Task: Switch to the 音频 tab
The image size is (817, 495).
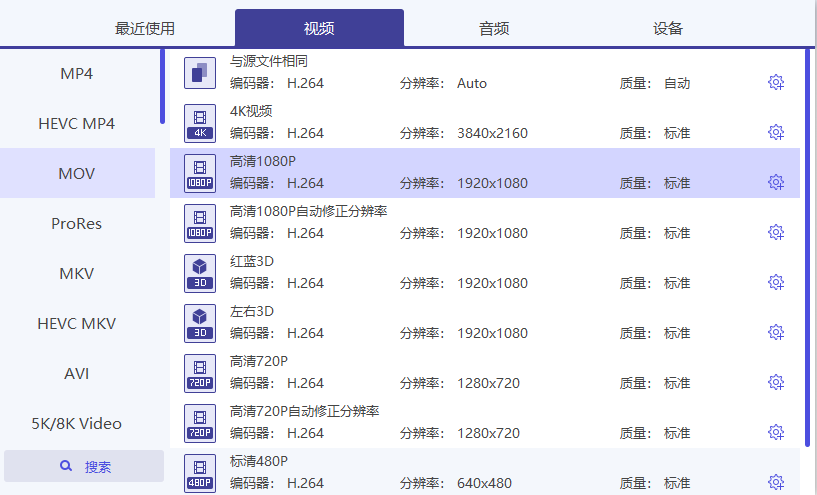Action: [x=494, y=28]
